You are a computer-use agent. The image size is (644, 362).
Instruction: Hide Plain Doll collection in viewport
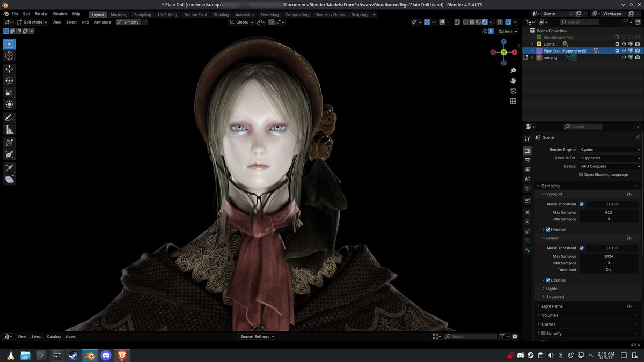tap(624, 51)
